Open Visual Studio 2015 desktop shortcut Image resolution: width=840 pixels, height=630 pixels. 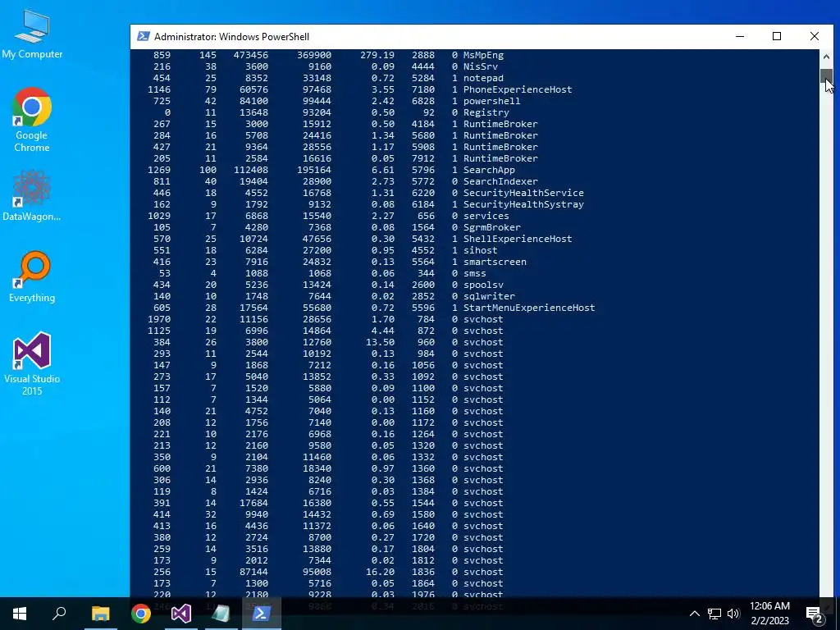coord(32,363)
